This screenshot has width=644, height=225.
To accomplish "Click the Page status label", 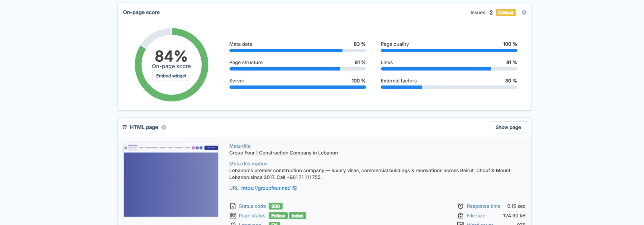I will (252, 216).
